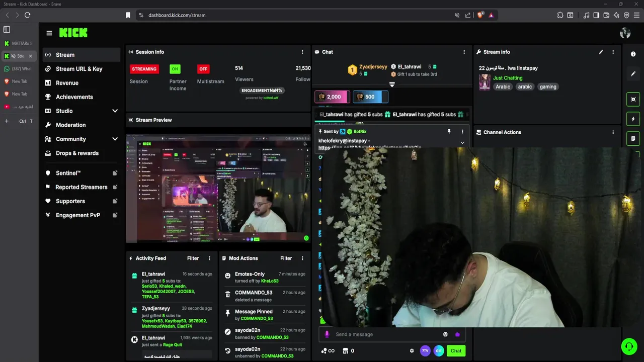
Task: Open the emoji picker in chat input
Action: click(x=445, y=334)
